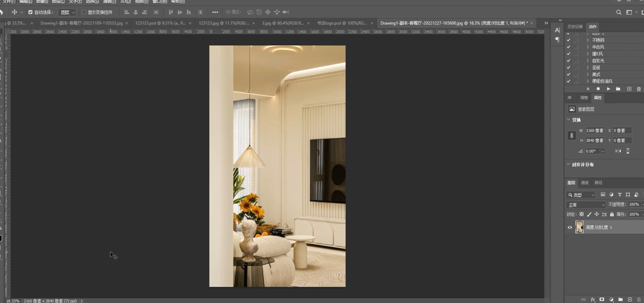Delete action with Actions panel trash icon
This screenshot has height=303, width=644.
tap(639, 89)
